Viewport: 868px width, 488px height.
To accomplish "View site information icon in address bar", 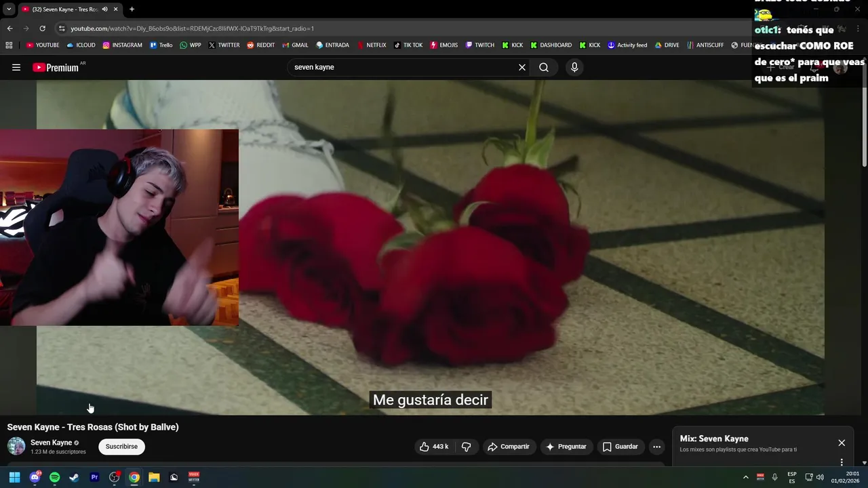I will coord(62,28).
